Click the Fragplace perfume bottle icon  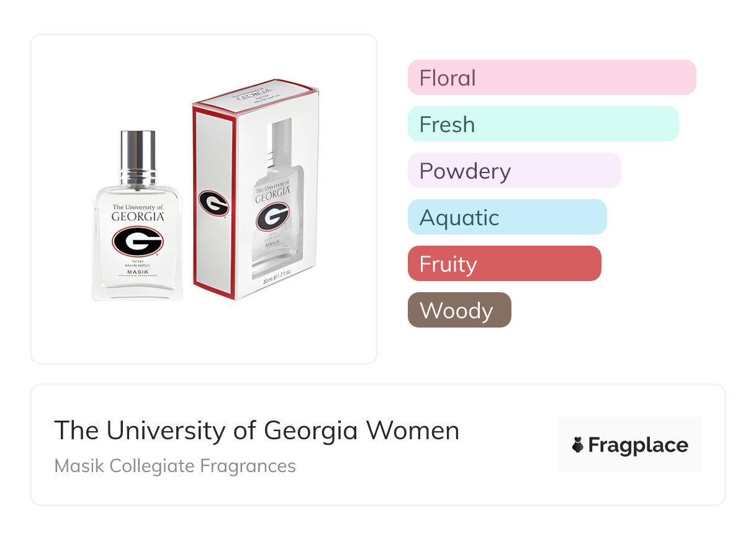(x=578, y=445)
